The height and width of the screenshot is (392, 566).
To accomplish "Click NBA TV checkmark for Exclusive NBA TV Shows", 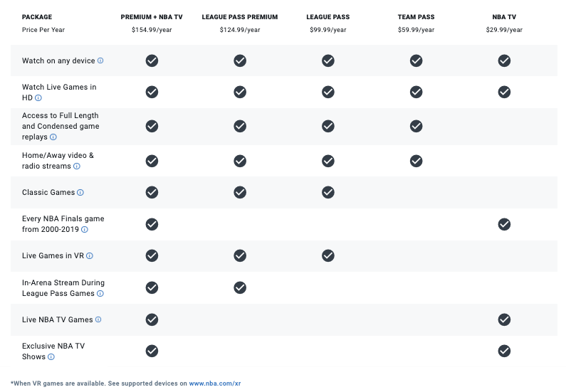I will tap(504, 351).
